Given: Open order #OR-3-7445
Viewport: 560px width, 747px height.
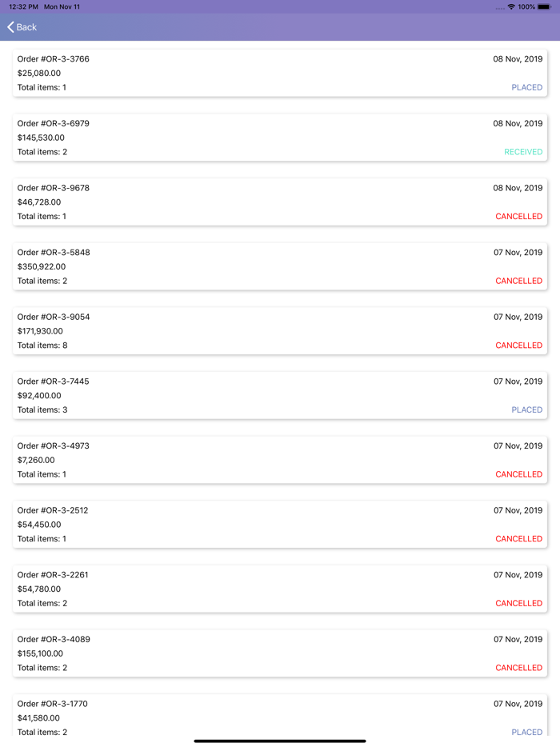Looking at the screenshot, I should click(x=280, y=395).
